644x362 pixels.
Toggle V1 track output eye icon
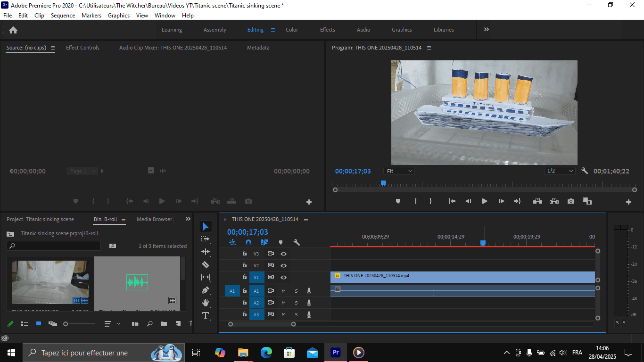click(284, 278)
